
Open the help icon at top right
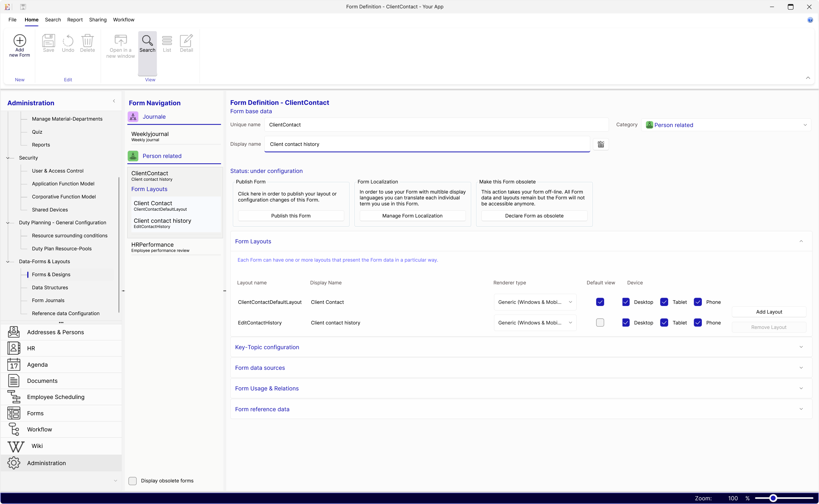click(810, 20)
